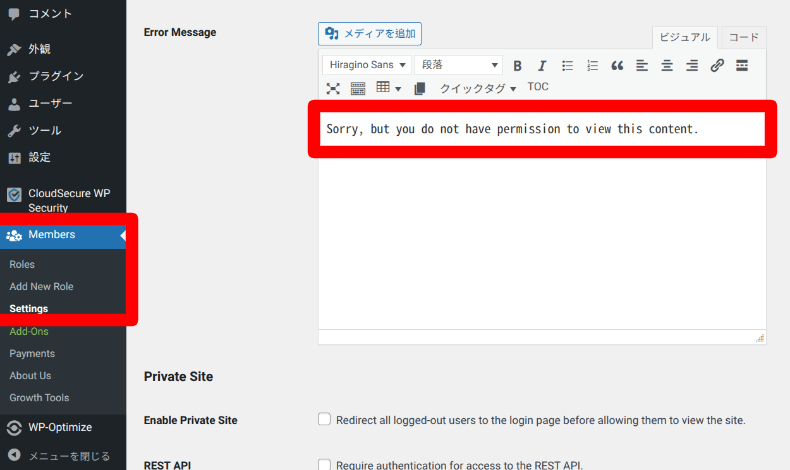This screenshot has height=470, width=790.
Task: Open the Growth Tools submenu
Action: click(x=39, y=398)
